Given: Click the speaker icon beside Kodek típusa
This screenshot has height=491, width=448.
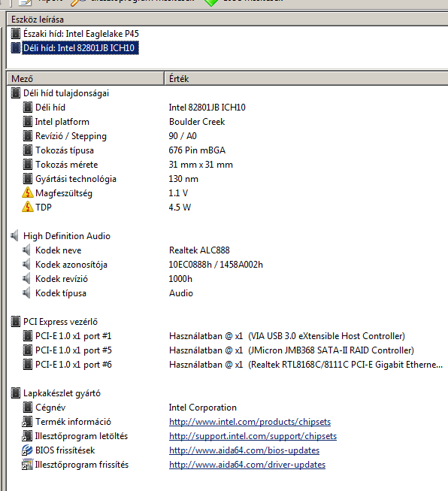Looking at the screenshot, I should (x=27, y=293).
